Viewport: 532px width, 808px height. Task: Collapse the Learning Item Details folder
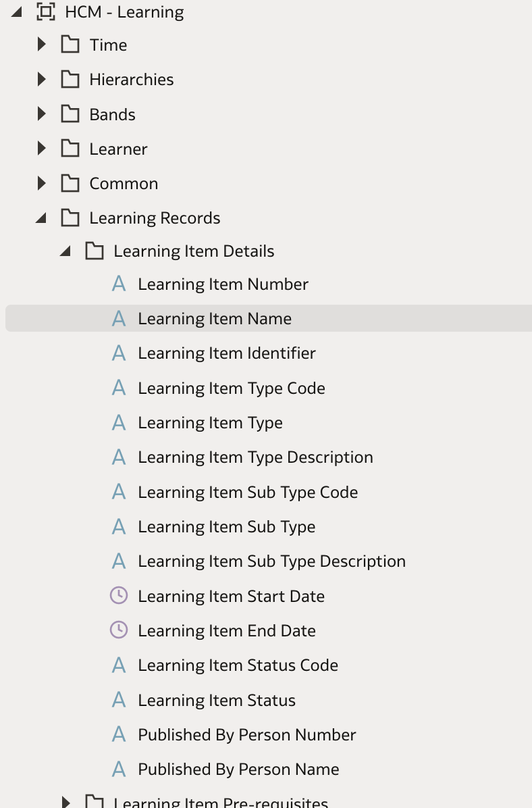point(65,251)
